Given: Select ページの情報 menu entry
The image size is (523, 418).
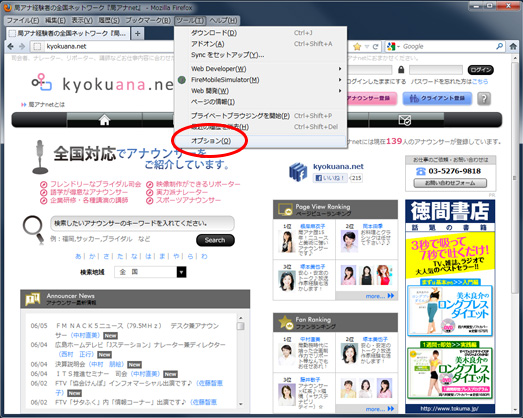Looking at the screenshot, I should (260, 102).
